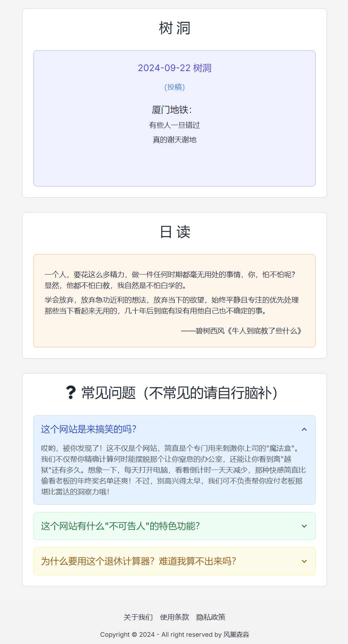The image size is (348, 644).
Task: Click the 日 读 section heading
Action: [x=175, y=232]
